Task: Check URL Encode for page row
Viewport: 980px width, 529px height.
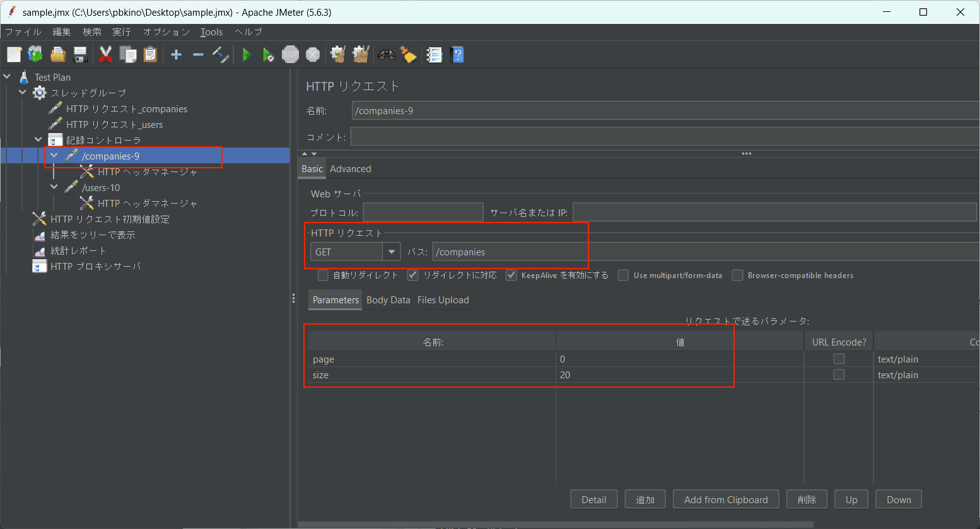Action: 839,359
